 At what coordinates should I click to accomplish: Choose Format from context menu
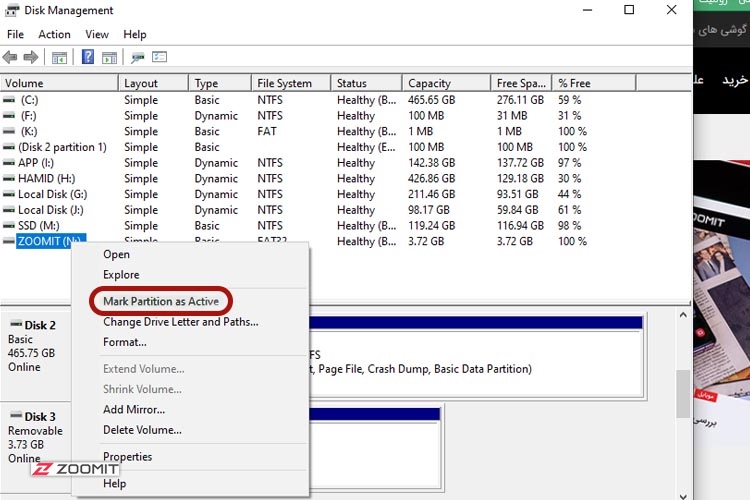(x=124, y=342)
